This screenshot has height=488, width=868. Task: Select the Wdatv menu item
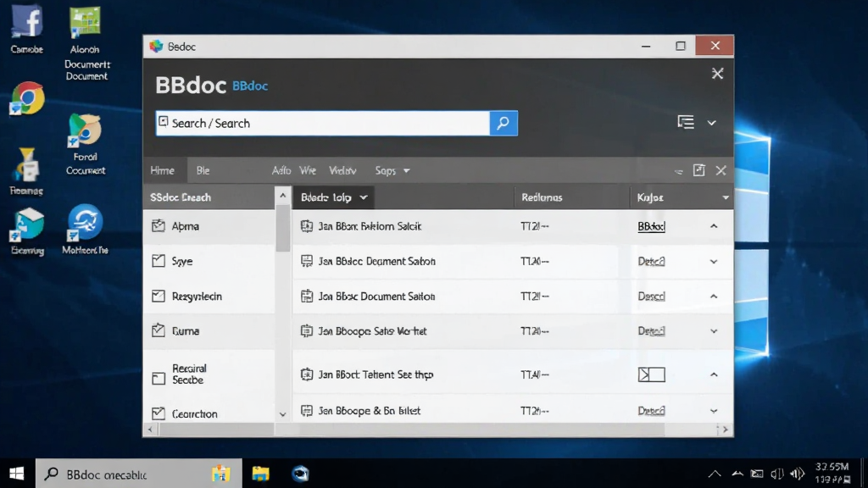click(342, 170)
